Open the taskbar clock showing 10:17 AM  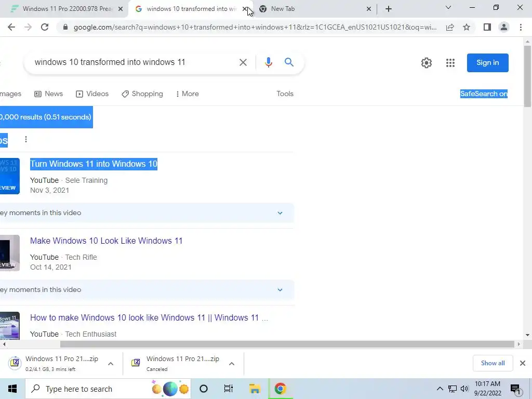pyautogui.click(x=487, y=389)
